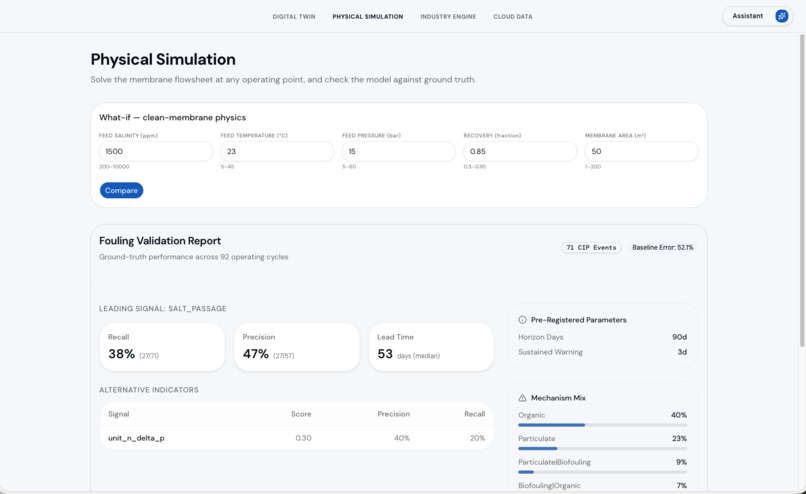Click the Particulate 23% progress bar
Viewport: 806px width, 494px height.
[602, 449]
